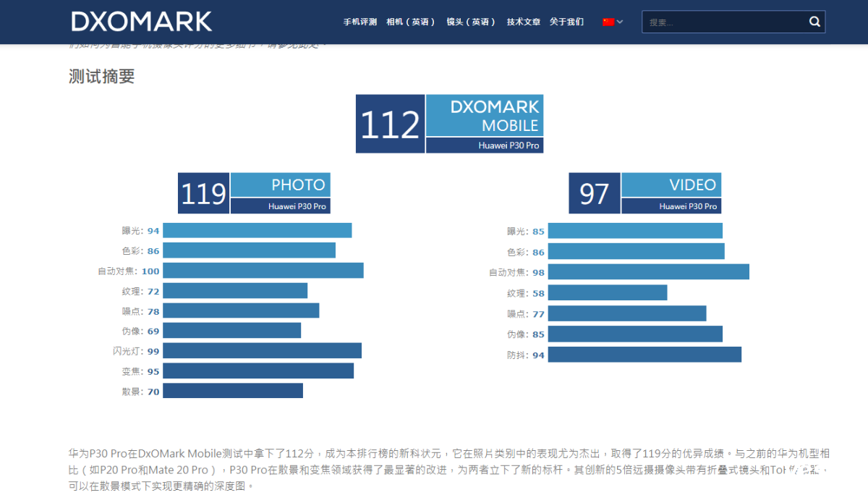The image size is (868, 503).
Task: Open the 关于我们 menu item
Action: (566, 22)
